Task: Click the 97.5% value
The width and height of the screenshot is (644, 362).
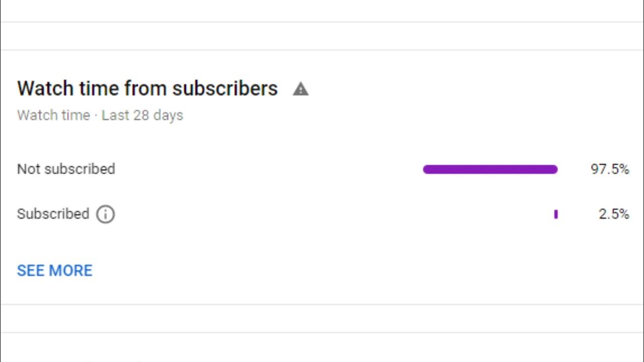Action: point(610,169)
